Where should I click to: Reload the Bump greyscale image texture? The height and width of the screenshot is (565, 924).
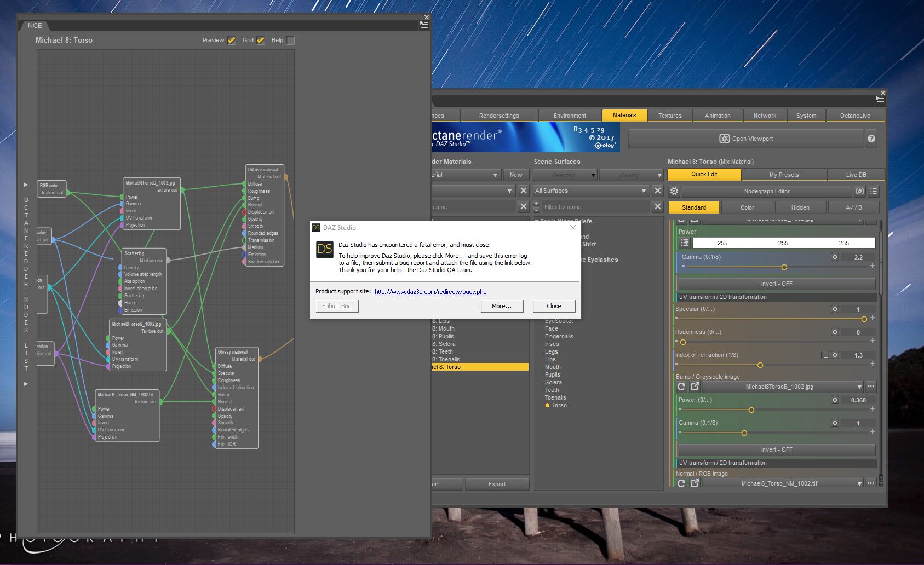click(681, 387)
